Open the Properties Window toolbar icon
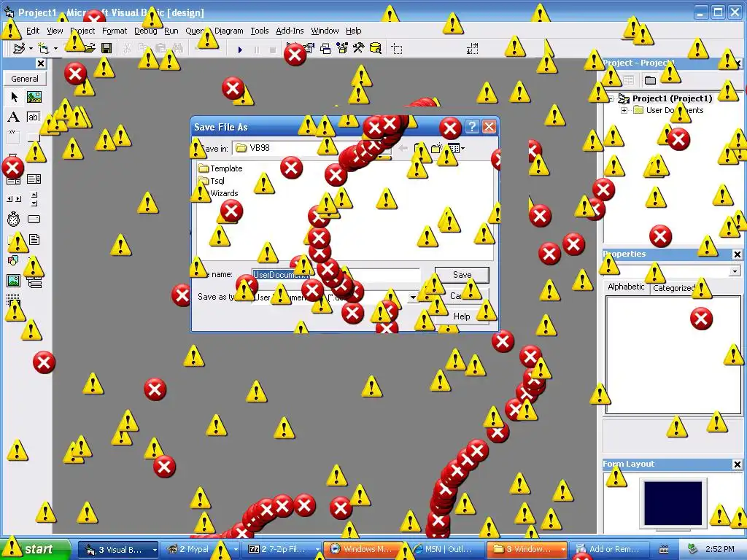The width and height of the screenshot is (747, 560). [309, 48]
